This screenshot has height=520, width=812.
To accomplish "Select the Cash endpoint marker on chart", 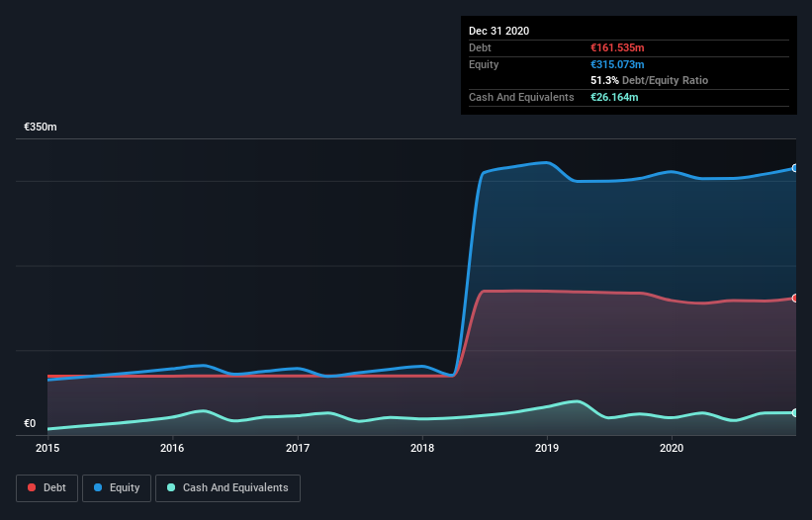I will coord(794,412).
